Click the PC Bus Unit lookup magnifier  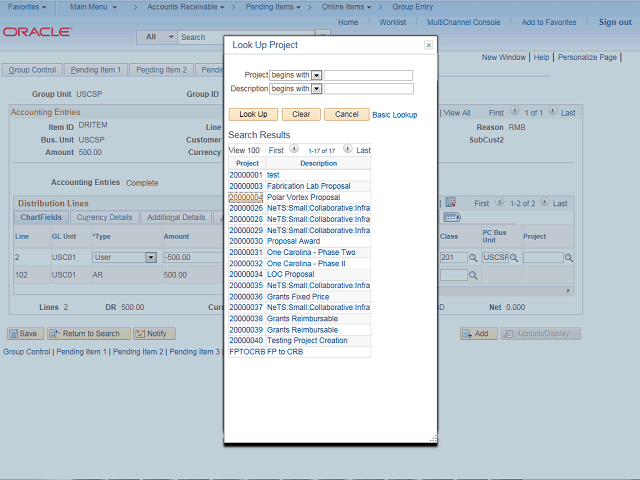514,258
